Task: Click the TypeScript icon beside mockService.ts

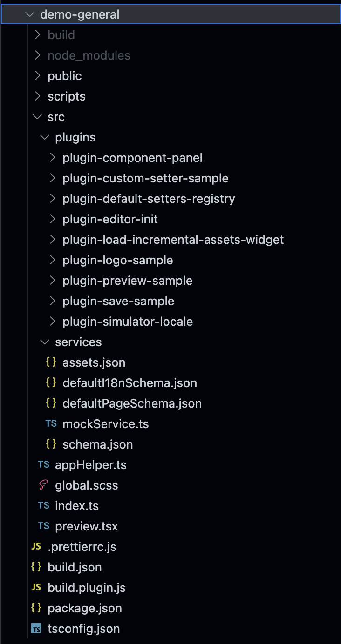Action: click(51, 424)
